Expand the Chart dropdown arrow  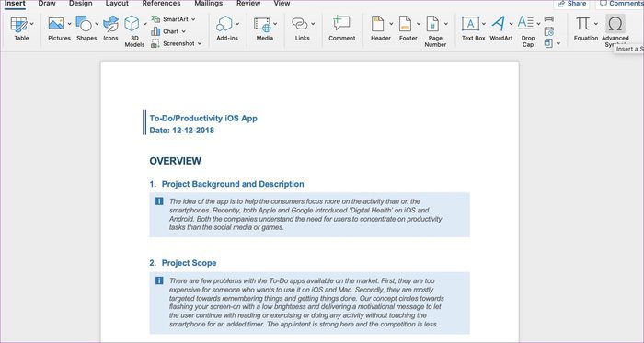click(184, 31)
